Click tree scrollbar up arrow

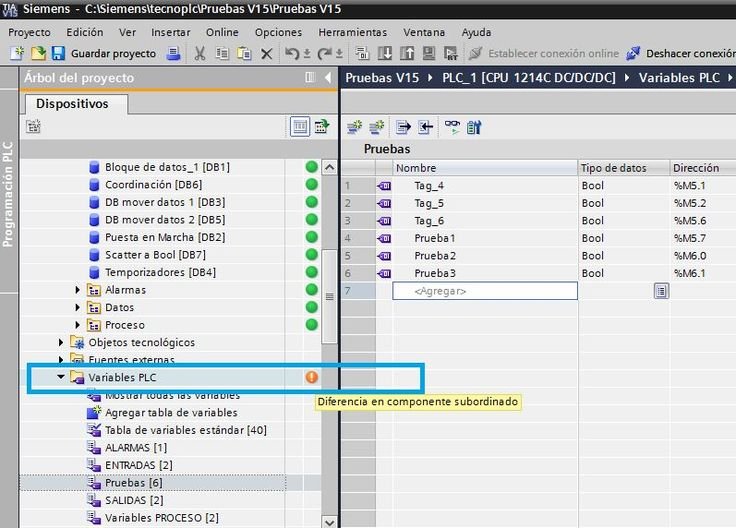click(x=330, y=167)
